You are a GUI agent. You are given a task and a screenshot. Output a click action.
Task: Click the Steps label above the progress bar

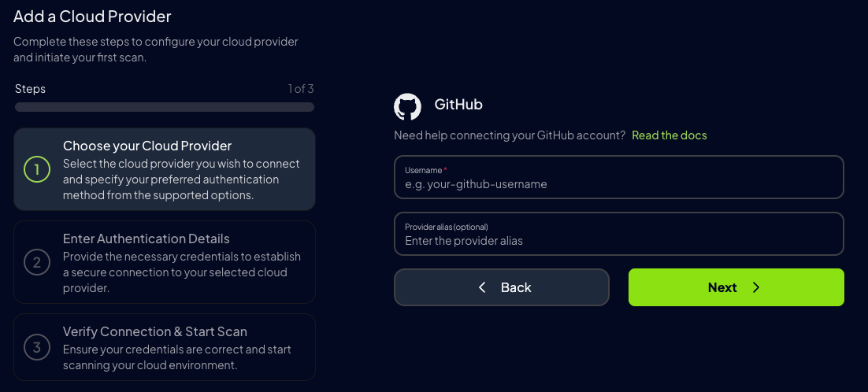click(30, 89)
